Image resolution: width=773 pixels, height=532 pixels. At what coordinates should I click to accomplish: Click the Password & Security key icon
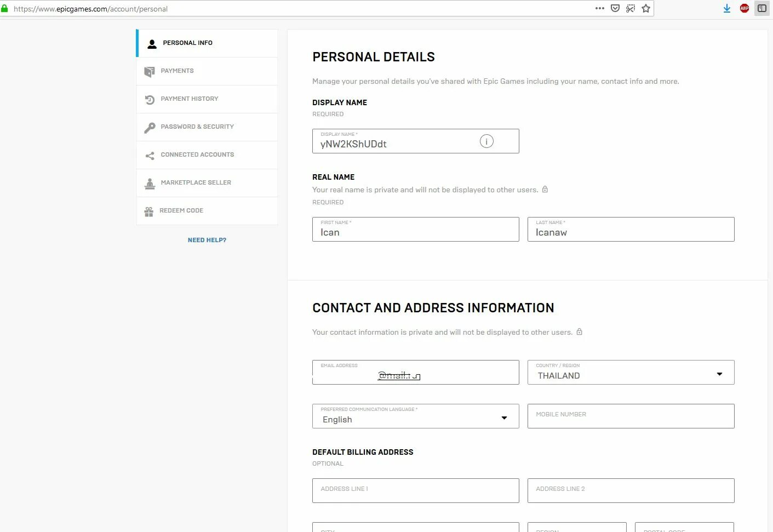150,128
